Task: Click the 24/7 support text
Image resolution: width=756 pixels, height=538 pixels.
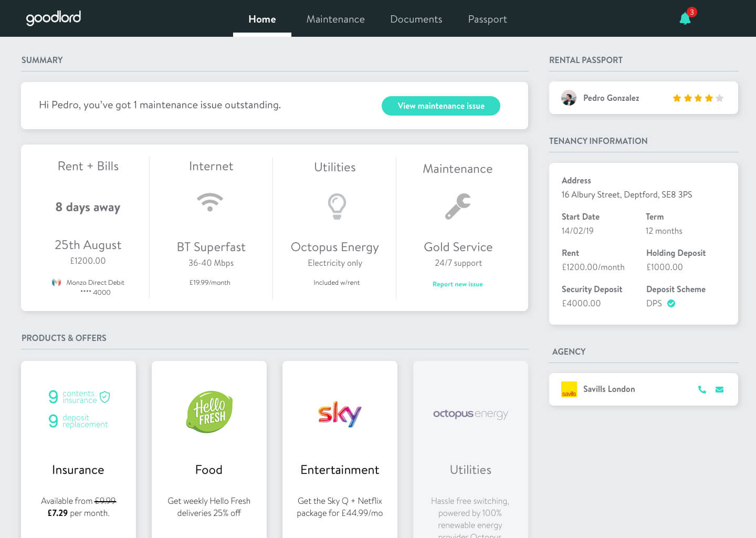Action: click(458, 263)
